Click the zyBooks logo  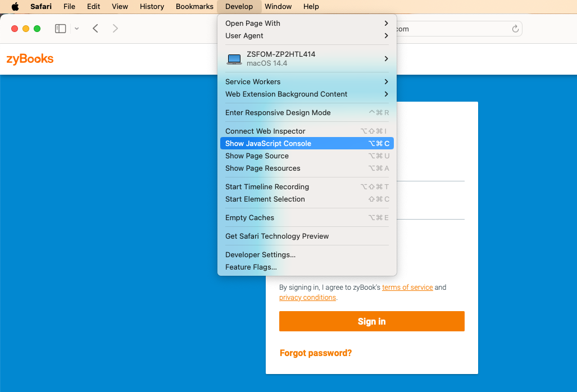(29, 58)
